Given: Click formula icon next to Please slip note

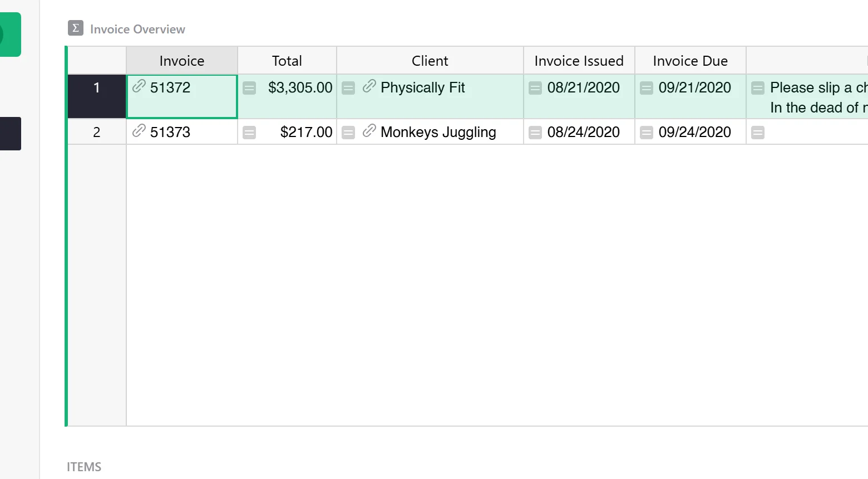Looking at the screenshot, I should (758, 88).
